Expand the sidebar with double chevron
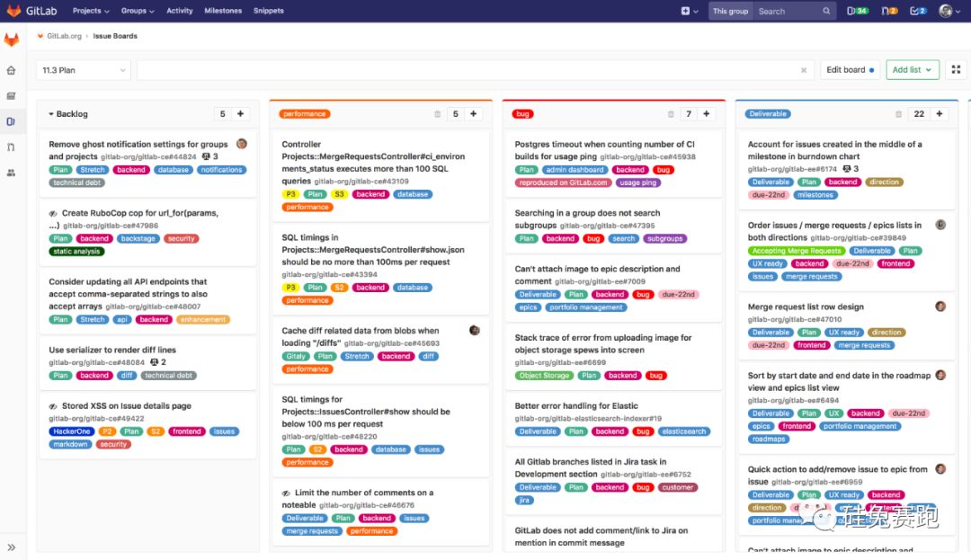The height and width of the screenshot is (560, 971). [x=11, y=547]
